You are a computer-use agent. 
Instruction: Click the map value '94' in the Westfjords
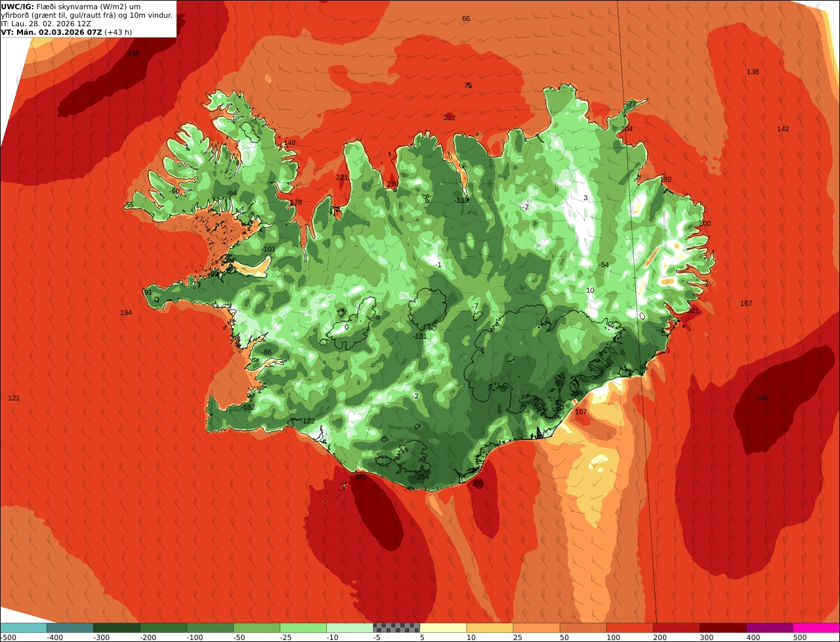point(232,193)
